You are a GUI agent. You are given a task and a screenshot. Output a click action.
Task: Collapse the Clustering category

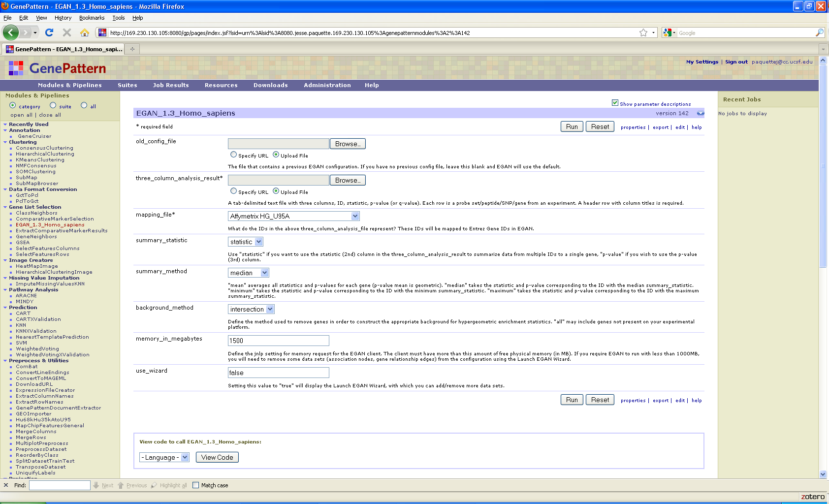tap(5, 142)
